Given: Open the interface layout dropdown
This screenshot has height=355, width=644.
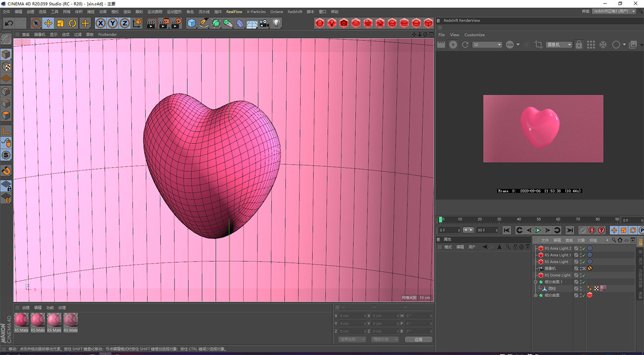Looking at the screenshot, I should 614,11.
